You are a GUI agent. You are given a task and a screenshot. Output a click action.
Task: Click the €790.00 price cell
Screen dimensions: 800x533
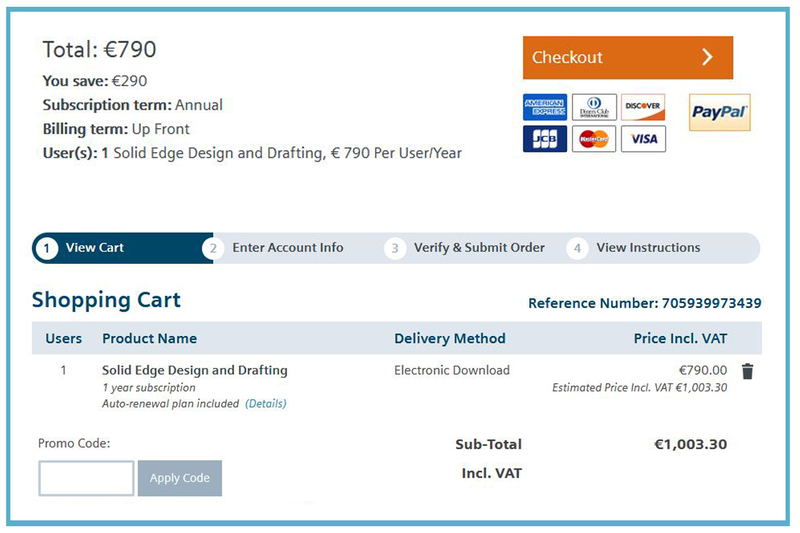click(703, 370)
